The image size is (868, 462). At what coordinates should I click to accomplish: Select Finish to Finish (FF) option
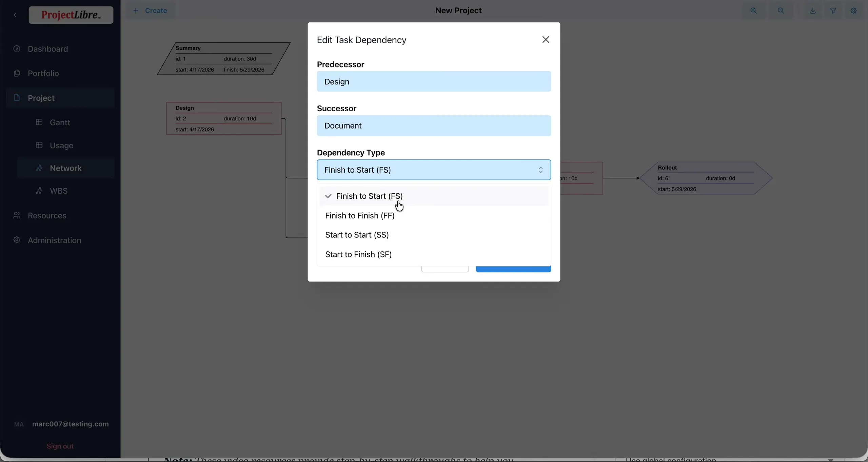434,216
